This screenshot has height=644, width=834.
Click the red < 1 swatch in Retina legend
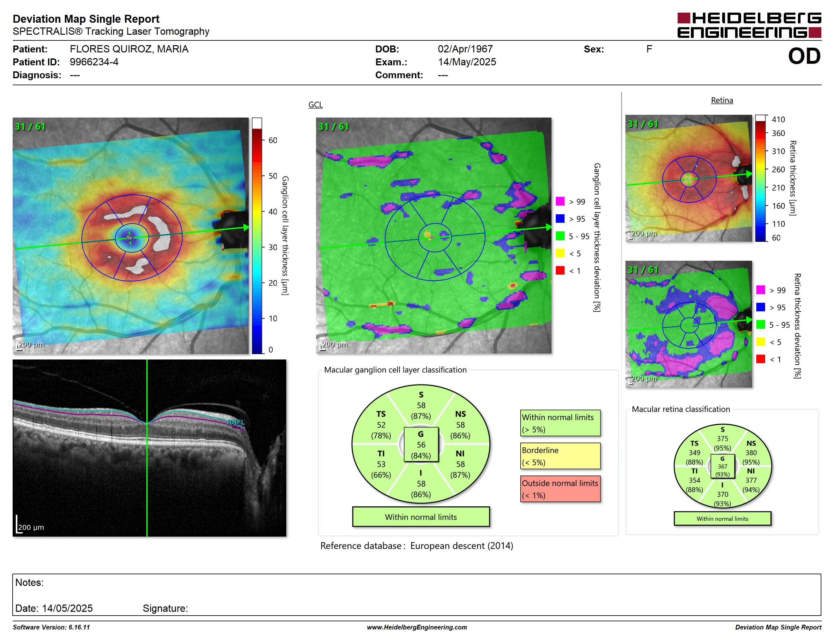click(760, 359)
